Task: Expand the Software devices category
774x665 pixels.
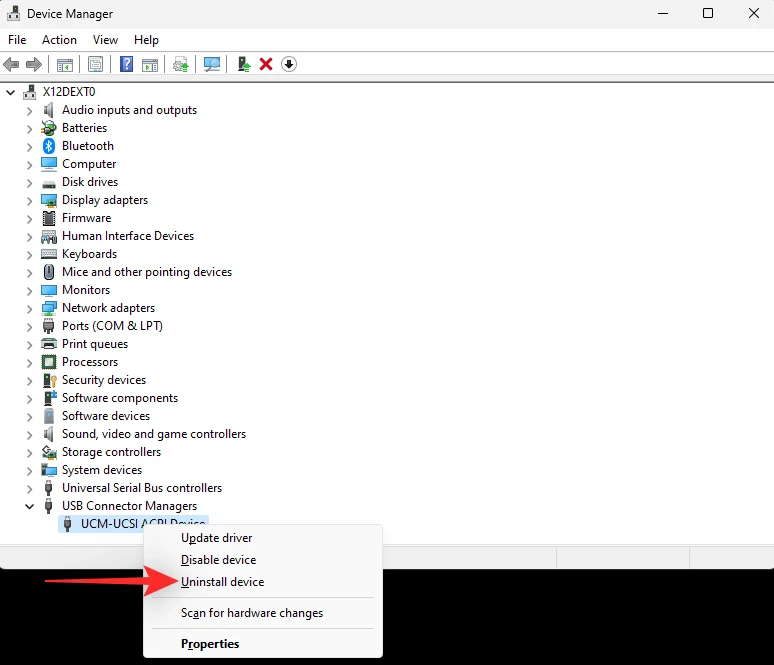Action: 29,417
